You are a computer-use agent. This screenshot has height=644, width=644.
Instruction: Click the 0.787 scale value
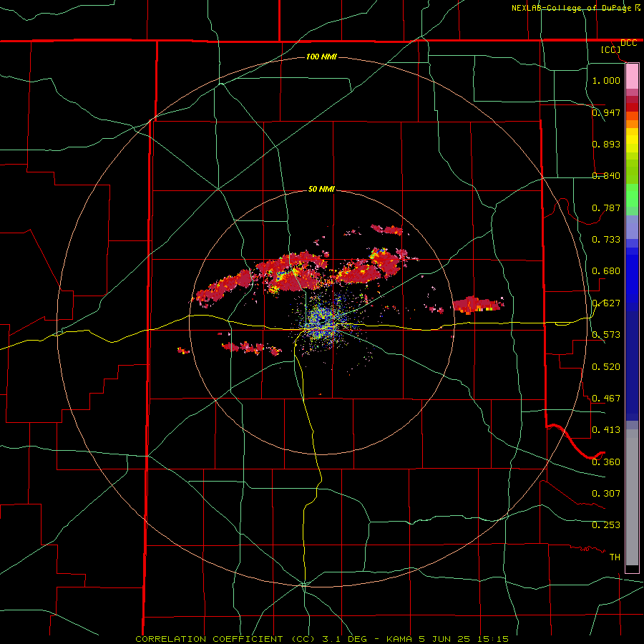(606, 208)
